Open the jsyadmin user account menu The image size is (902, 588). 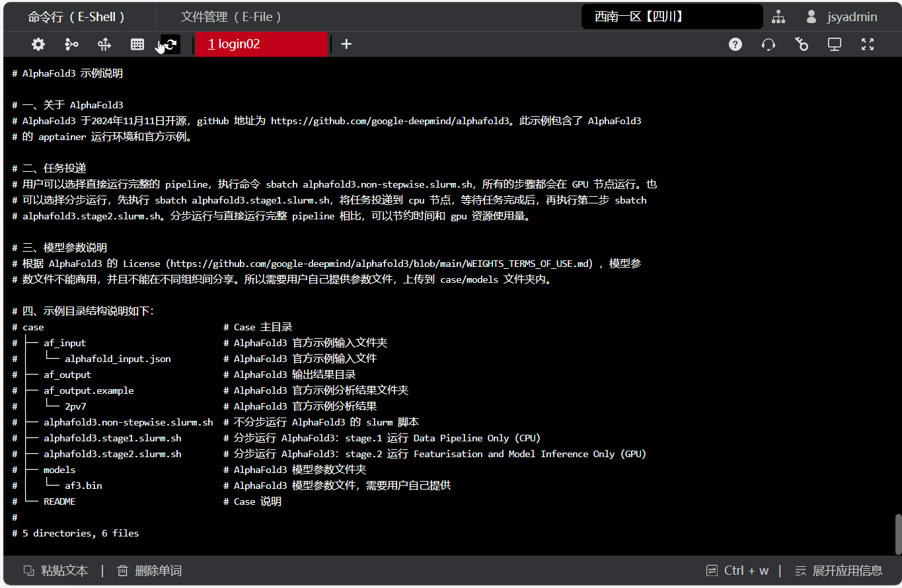[841, 17]
